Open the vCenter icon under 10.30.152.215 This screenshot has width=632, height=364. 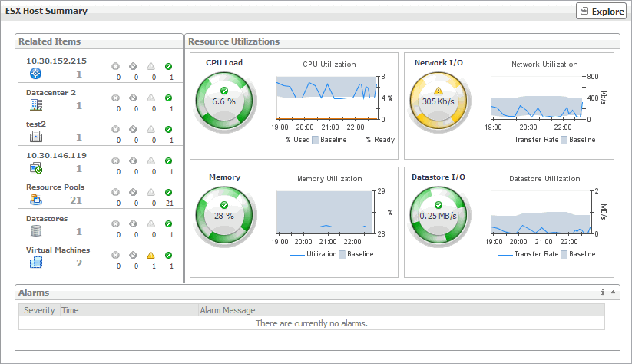(x=35, y=74)
